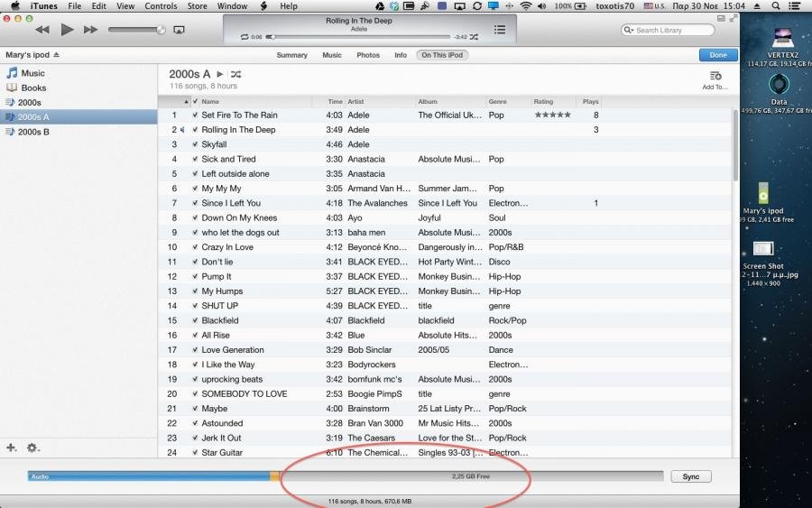Open the Music tab for the iPod
Viewport: 812px width, 508px height.
[331, 55]
